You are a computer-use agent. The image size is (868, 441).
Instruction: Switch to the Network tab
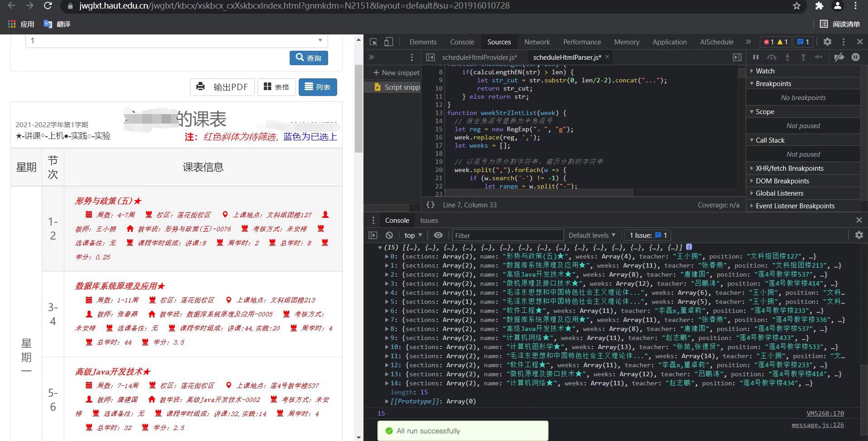point(537,42)
